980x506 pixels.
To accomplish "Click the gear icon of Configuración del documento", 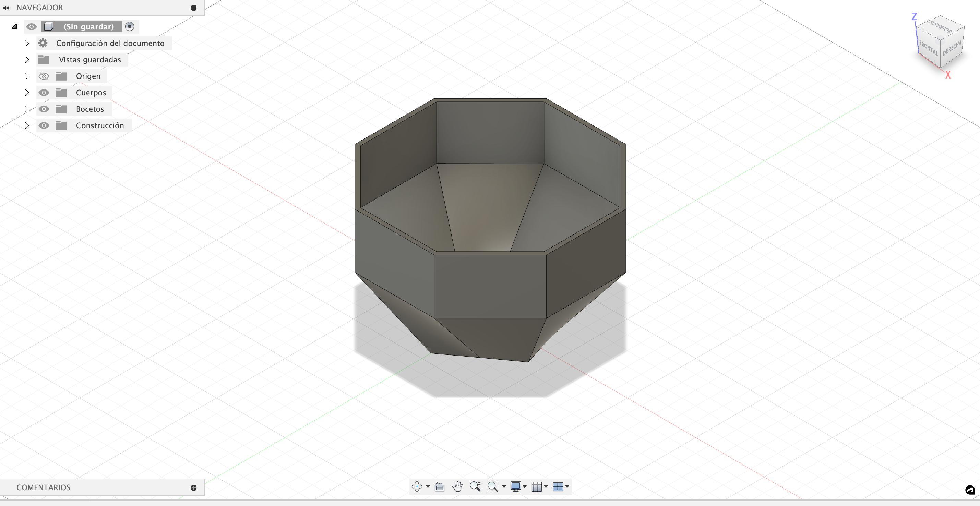I will pyautogui.click(x=43, y=43).
